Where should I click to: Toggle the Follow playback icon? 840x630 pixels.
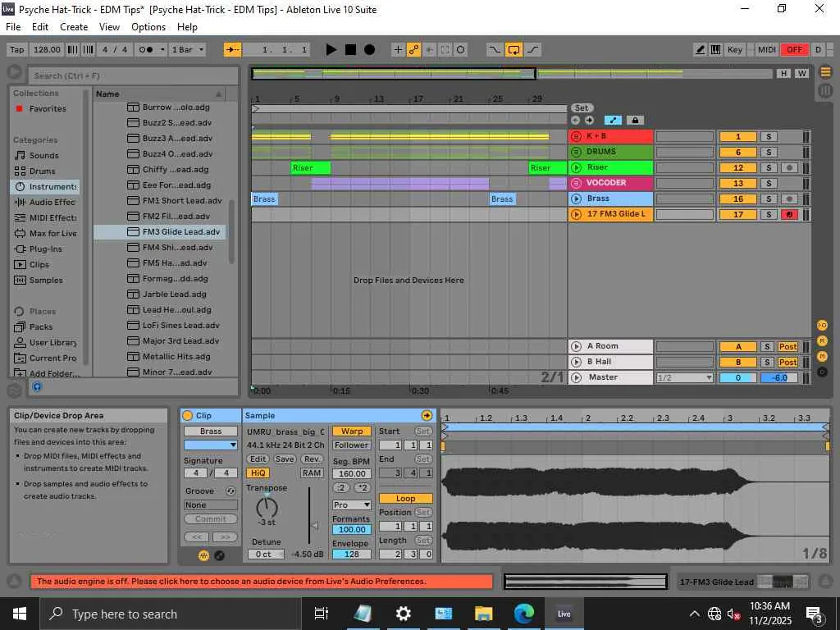(x=232, y=50)
